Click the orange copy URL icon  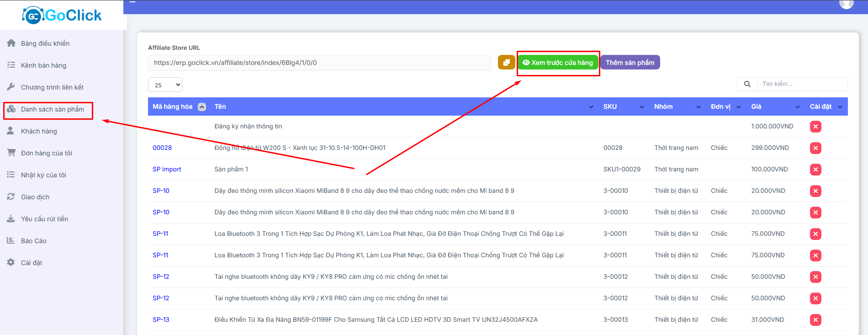(x=506, y=63)
